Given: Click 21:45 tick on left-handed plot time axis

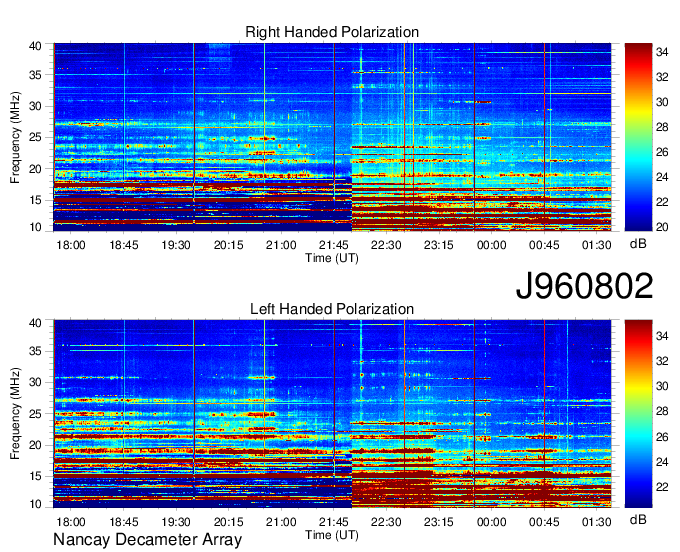Looking at the screenshot, I should [x=333, y=522].
